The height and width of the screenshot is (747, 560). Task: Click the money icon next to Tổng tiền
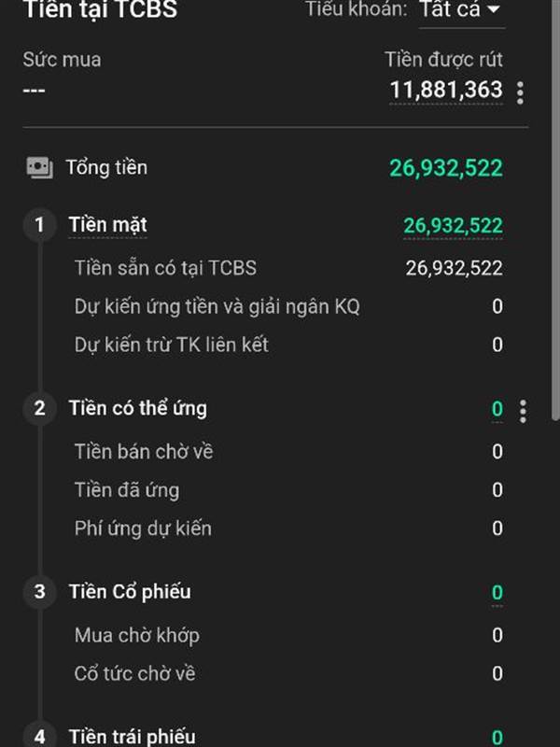[x=39, y=168]
